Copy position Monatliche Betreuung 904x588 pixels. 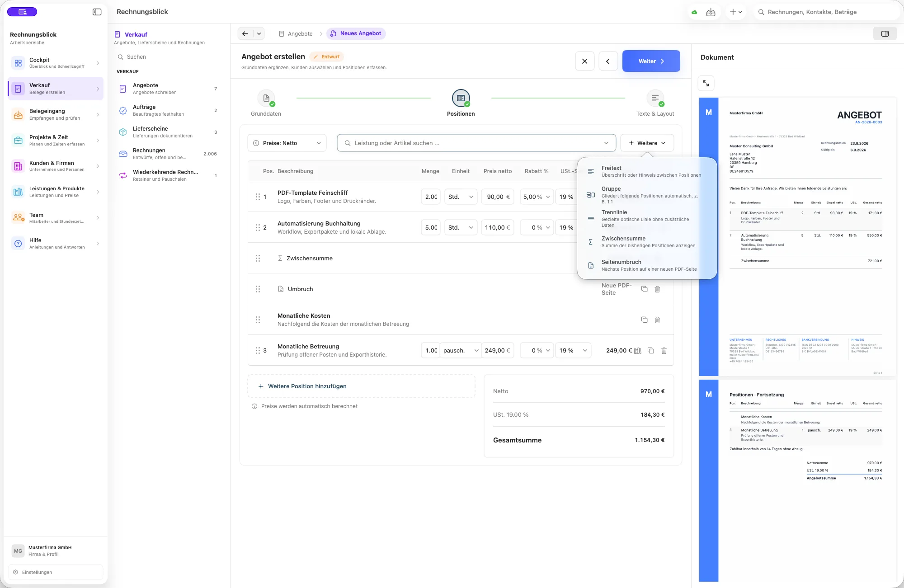coord(651,350)
